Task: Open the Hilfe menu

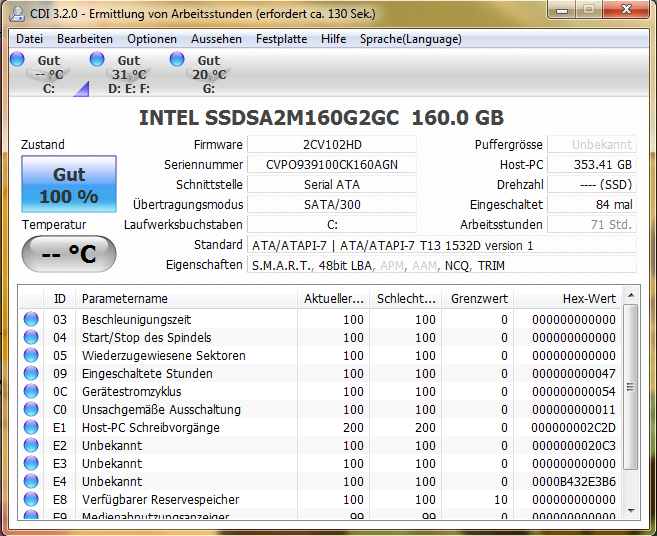Action: (334, 39)
